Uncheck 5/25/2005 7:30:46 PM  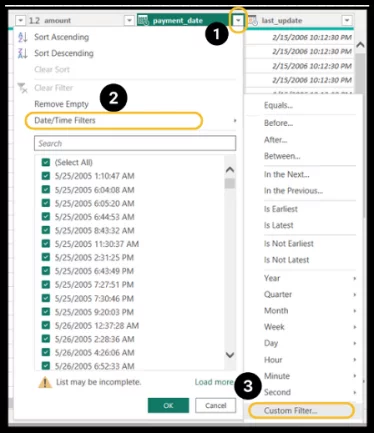coord(46,298)
